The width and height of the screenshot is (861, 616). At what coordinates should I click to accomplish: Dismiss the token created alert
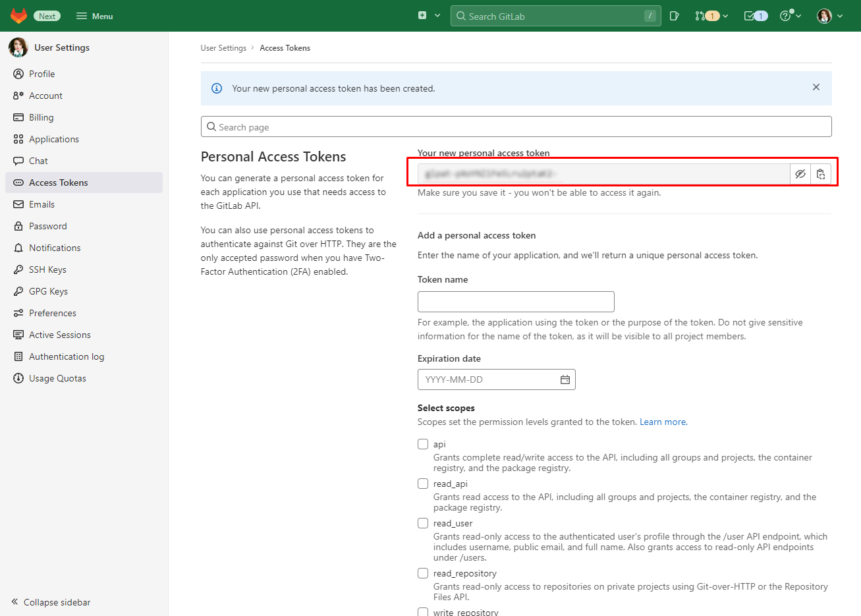coord(816,87)
